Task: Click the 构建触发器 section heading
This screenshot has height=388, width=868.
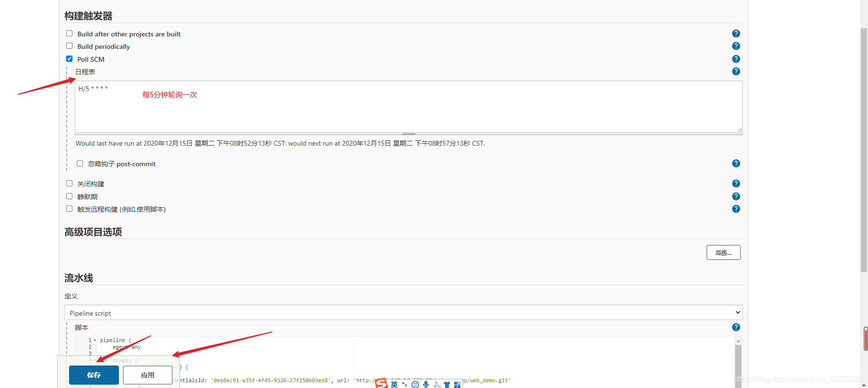Action: coord(88,16)
